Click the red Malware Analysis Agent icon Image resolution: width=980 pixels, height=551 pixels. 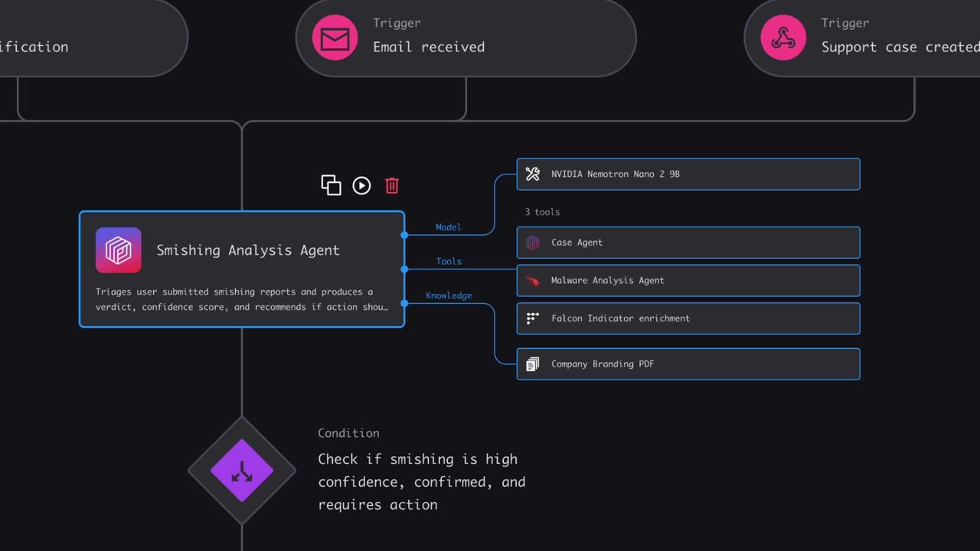[x=533, y=280]
